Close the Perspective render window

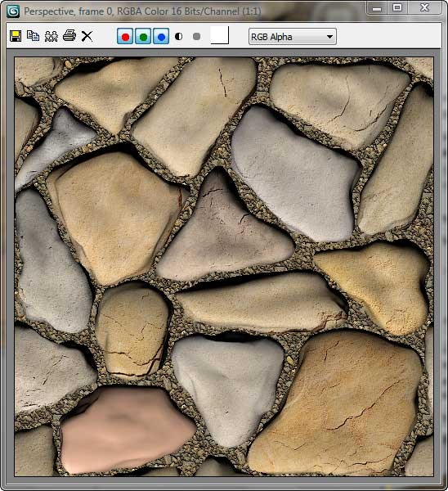click(x=424, y=7)
